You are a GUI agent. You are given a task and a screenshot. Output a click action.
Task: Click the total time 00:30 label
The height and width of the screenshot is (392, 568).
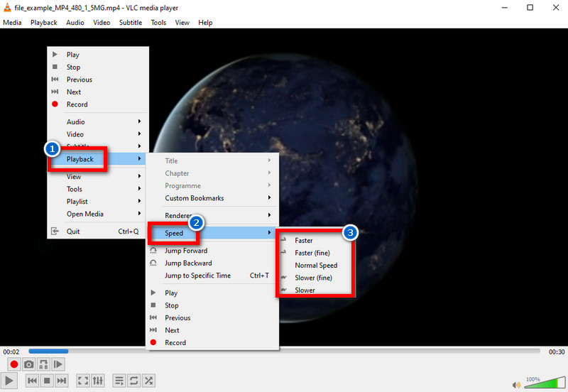pos(557,352)
